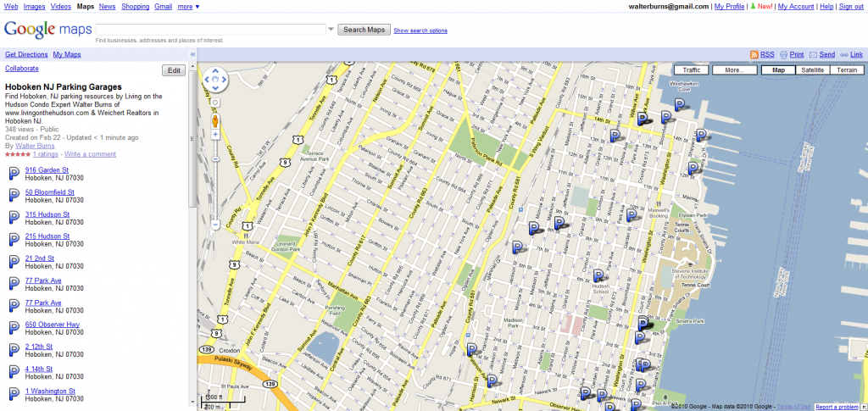Open the News tab in top navigation
Viewport: 868px width, 411px height.
(x=108, y=7)
